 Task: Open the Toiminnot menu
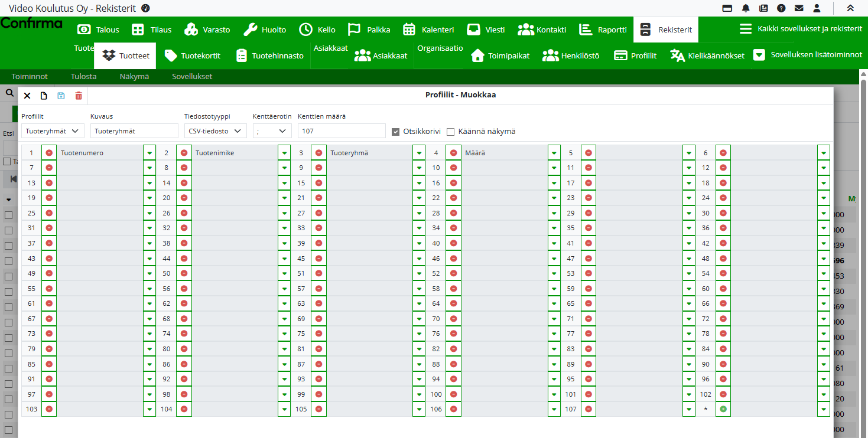tap(30, 76)
